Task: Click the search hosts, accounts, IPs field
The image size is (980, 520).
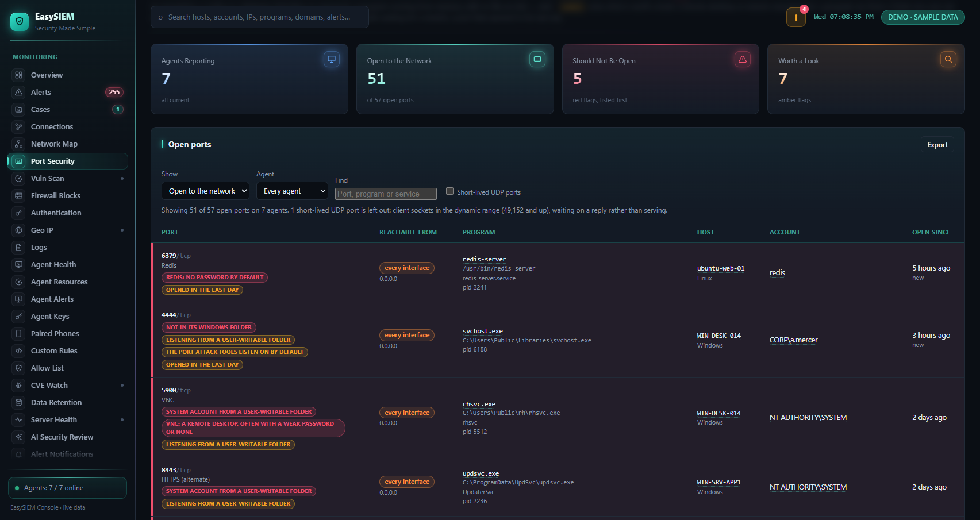Action: [x=260, y=17]
